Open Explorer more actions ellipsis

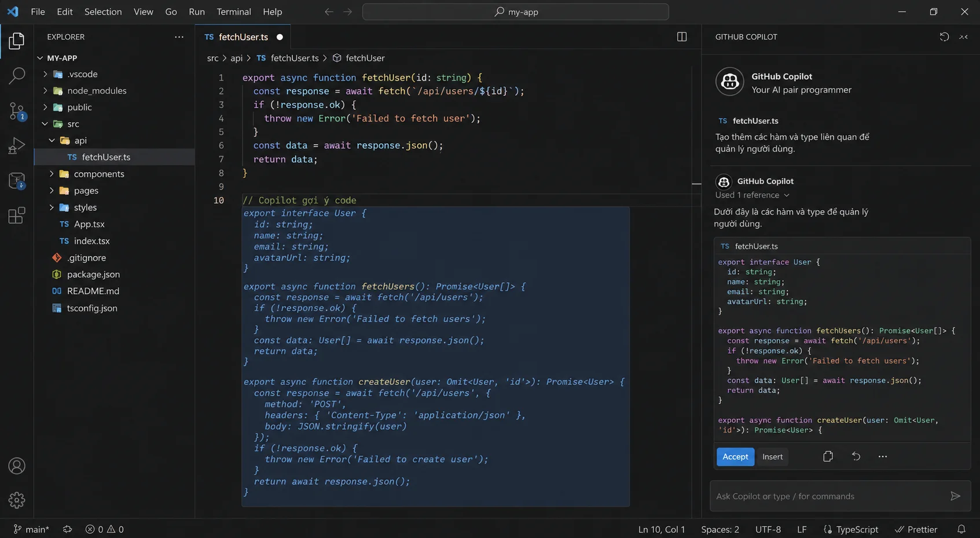179,36
